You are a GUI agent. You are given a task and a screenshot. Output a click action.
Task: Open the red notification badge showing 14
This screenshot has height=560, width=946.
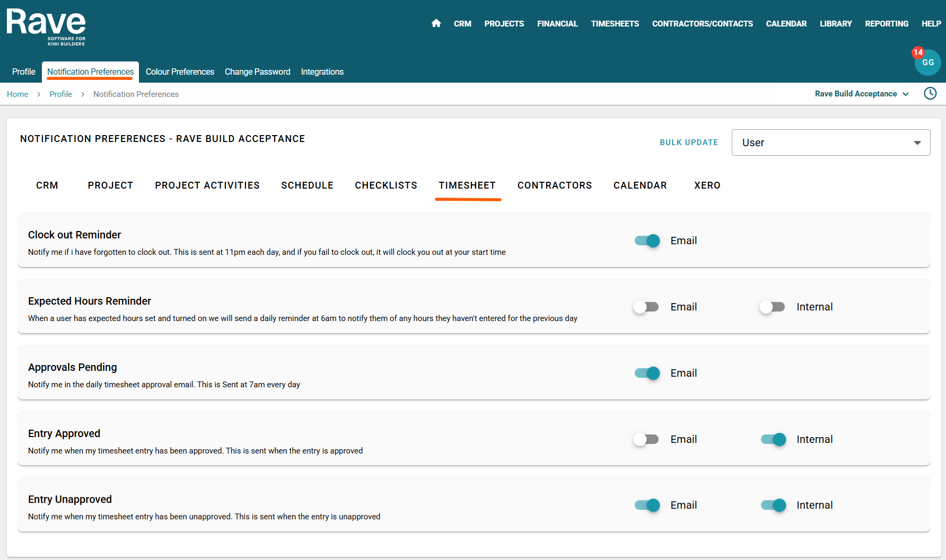pos(918,52)
